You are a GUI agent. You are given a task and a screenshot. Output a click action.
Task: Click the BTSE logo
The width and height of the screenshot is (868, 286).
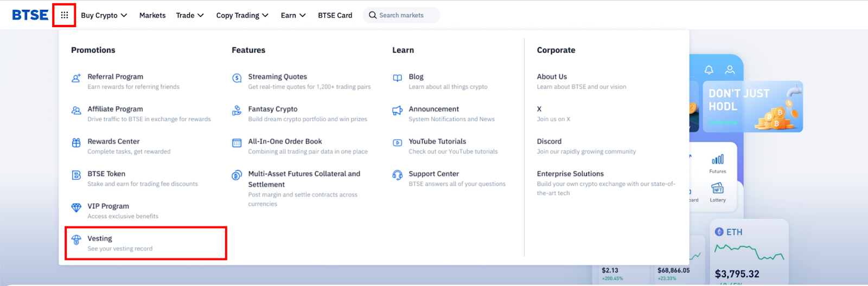tap(30, 15)
